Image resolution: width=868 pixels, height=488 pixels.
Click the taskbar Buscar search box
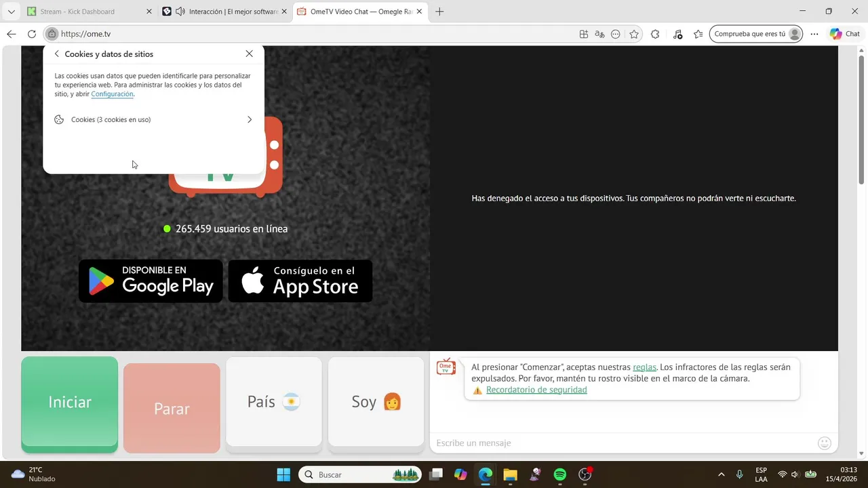point(360,474)
